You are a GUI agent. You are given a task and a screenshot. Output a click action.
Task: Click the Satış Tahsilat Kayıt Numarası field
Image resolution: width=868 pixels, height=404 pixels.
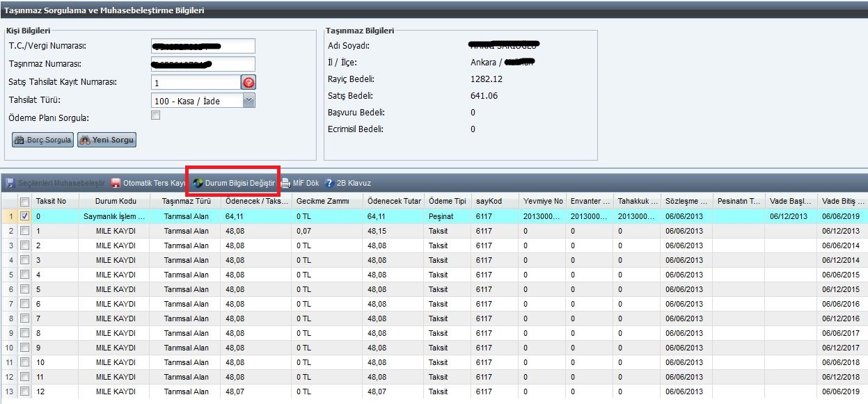coord(196,82)
